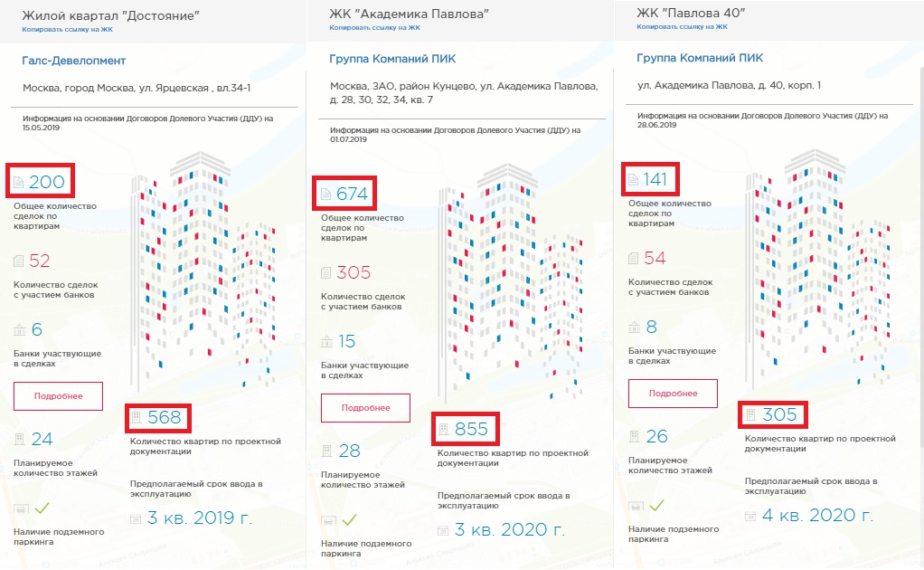This screenshot has width=924, height=570.
Task: Open Подробнее for ЖК Академика Павлова
Action: click(x=365, y=408)
